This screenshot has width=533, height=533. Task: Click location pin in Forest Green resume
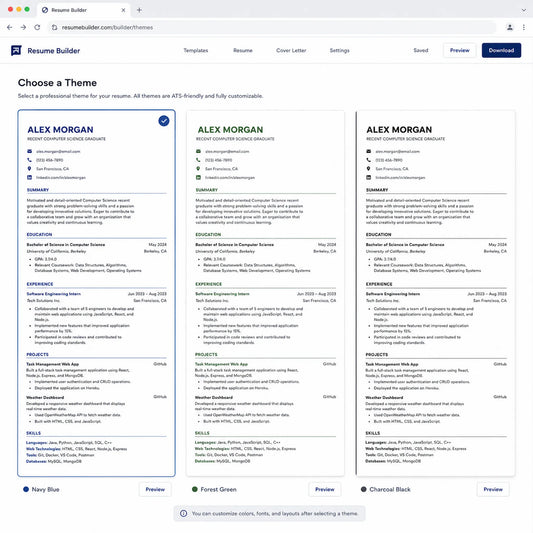tap(198, 169)
